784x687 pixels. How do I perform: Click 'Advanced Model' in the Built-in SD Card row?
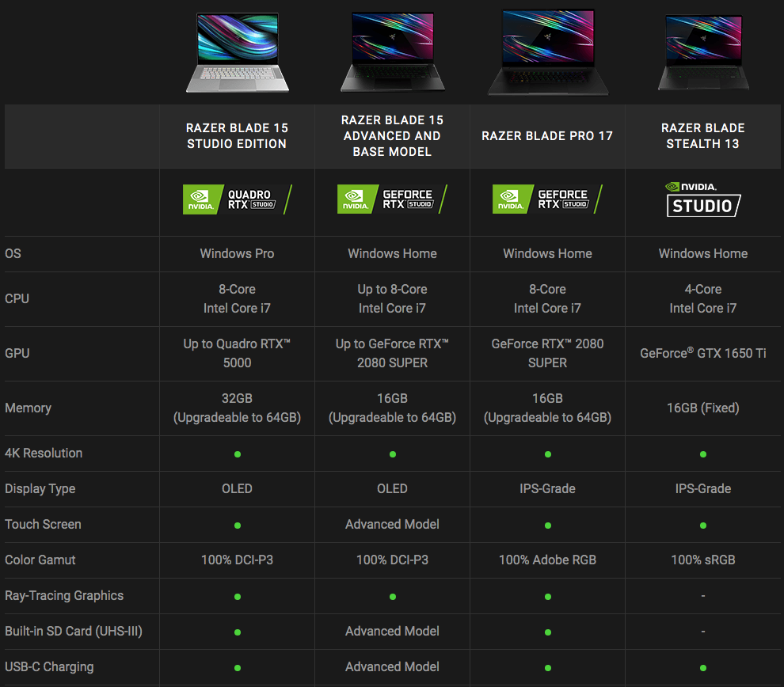click(x=392, y=631)
